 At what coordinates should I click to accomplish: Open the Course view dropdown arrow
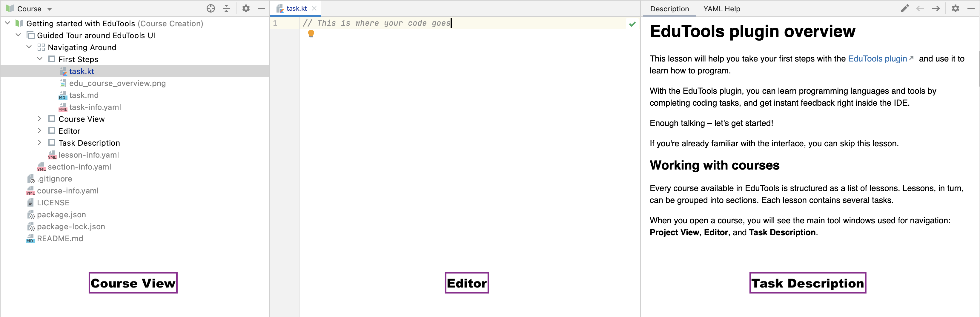50,9
